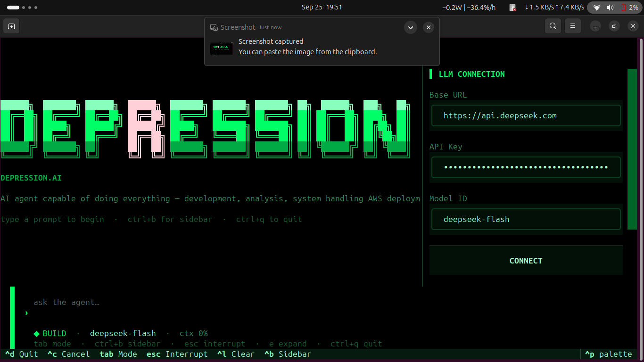Image resolution: width=644 pixels, height=362 pixels.
Task: Click the top bar clock 'Sep 25 19:51'
Action: [x=322, y=7]
